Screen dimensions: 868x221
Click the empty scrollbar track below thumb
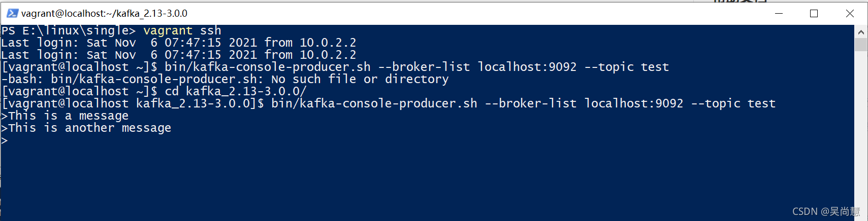point(861,132)
